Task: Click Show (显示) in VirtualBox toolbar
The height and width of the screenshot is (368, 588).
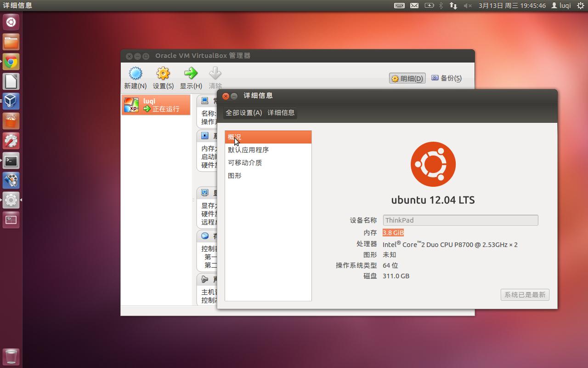Action: coord(191,78)
